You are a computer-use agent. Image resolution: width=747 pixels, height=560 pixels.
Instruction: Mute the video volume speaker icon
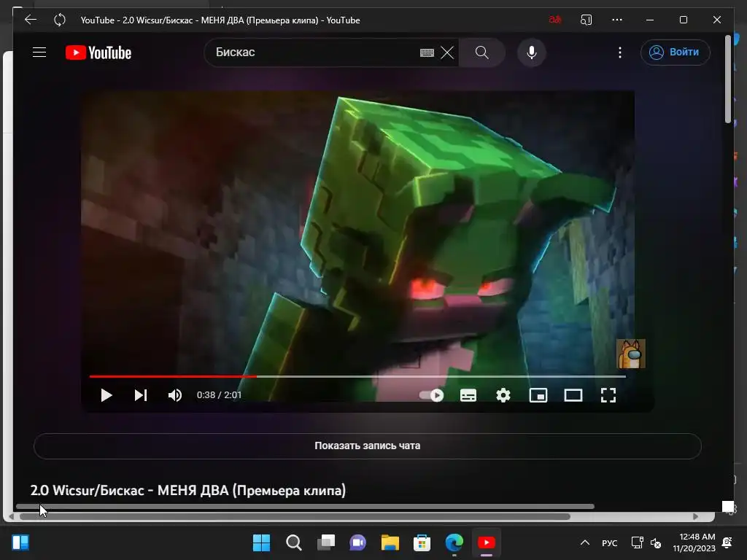tap(175, 395)
